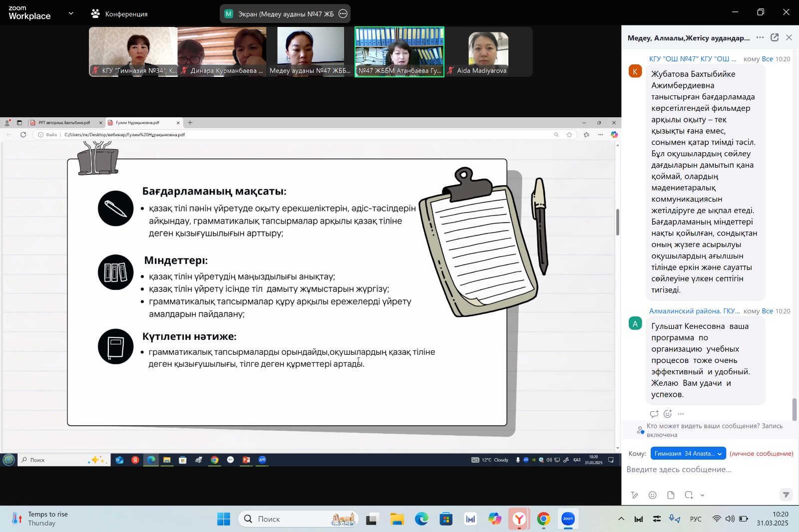Send the chat message with arrow icon
This screenshot has height=532, width=799.
click(x=786, y=495)
